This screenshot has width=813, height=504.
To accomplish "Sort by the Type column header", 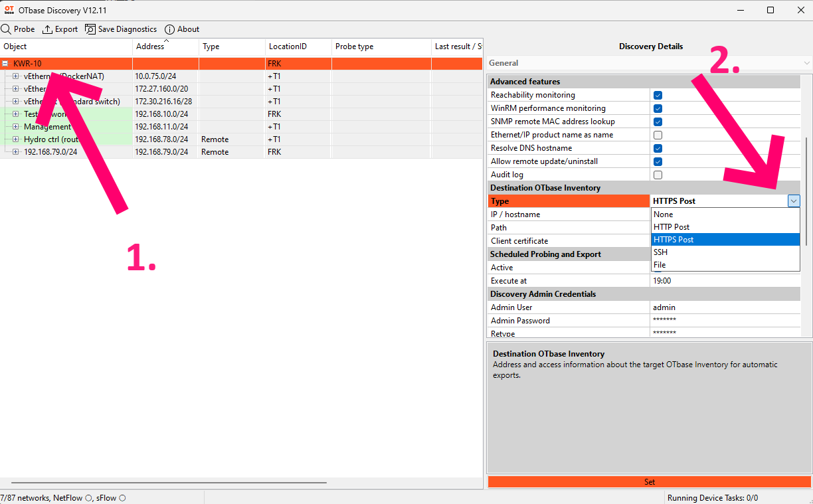I will tap(232, 46).
